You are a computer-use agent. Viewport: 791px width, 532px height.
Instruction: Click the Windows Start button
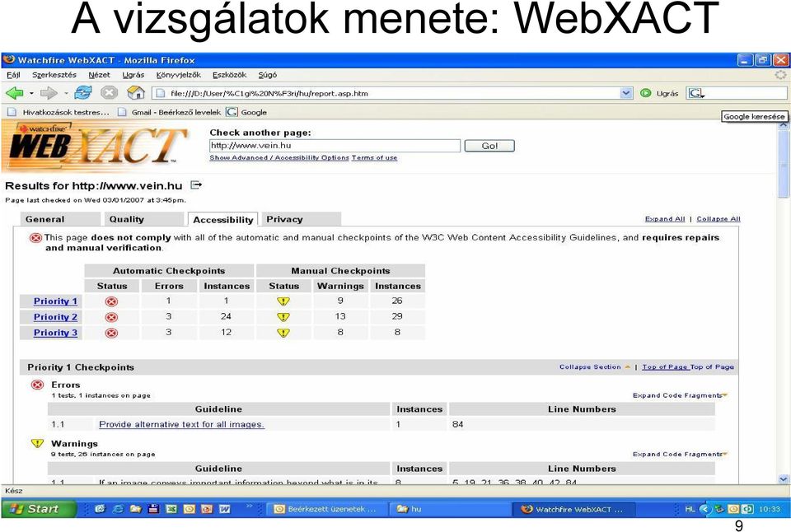[x=39, y=509]
